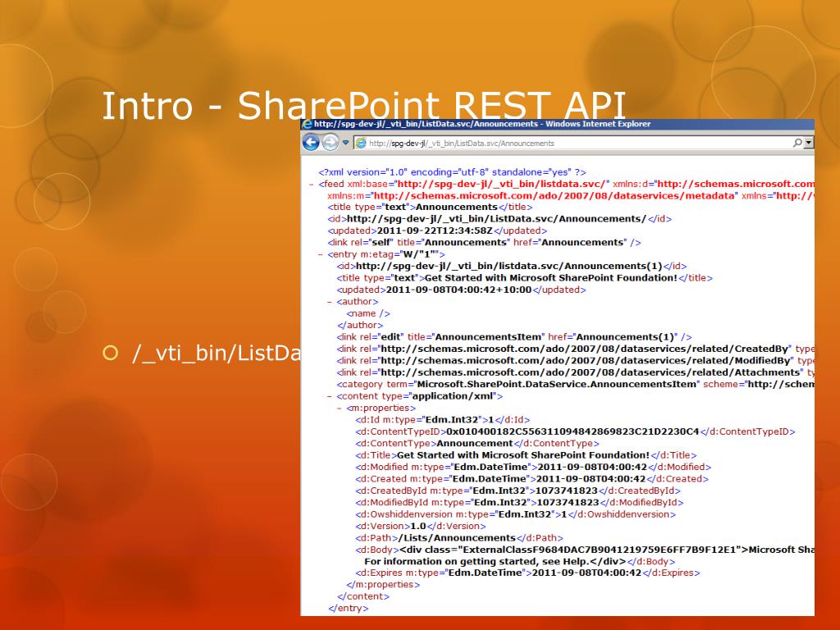Click the AnnouncementsItem edit link line

click(514, 337)
